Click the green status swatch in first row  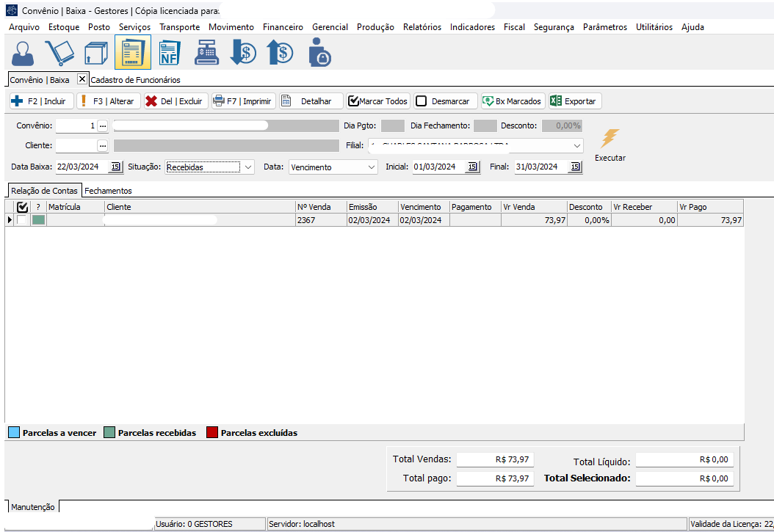tap(38, 220)
